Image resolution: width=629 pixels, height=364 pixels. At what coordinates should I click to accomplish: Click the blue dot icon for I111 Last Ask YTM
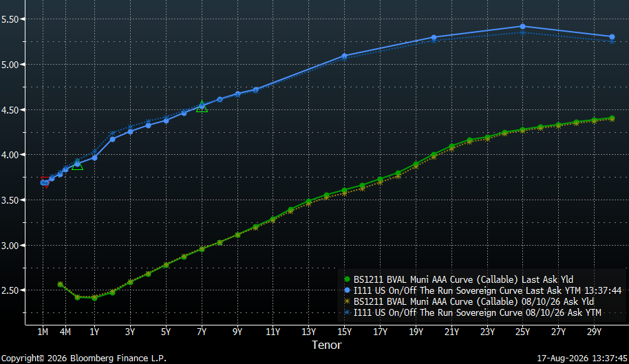[x=348, y=290]
